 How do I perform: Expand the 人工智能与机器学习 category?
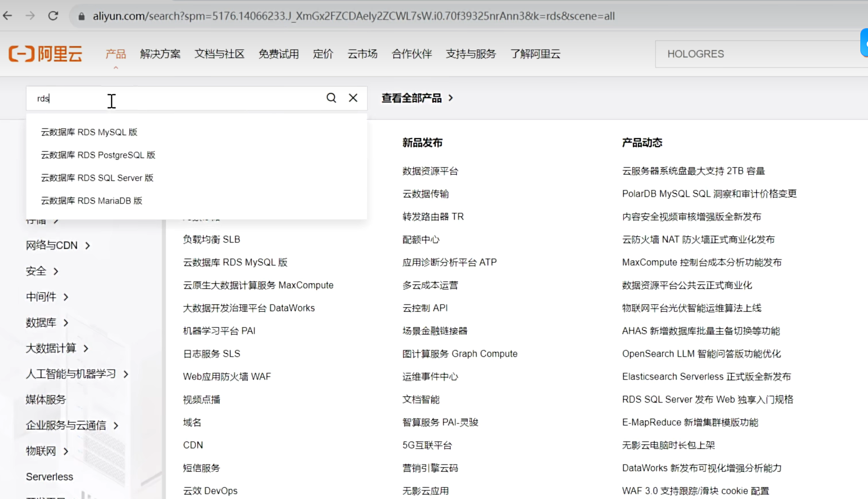click(77, 374)
